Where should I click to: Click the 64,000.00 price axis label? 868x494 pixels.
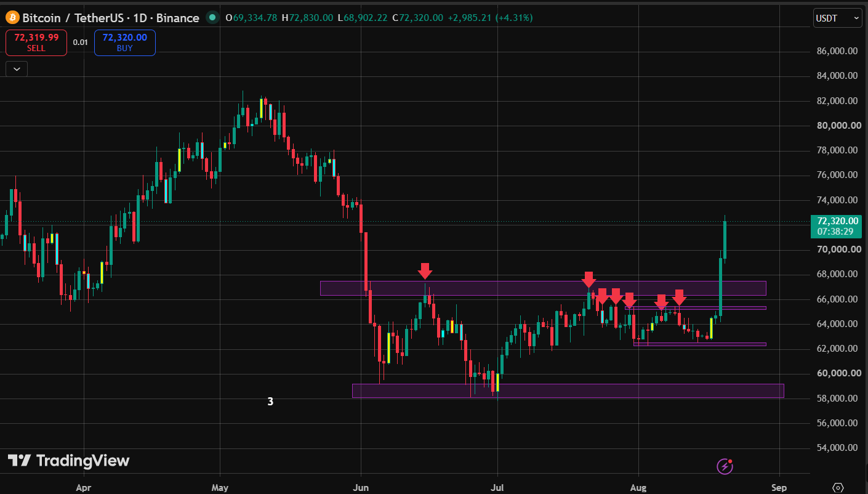click(837, 324)
